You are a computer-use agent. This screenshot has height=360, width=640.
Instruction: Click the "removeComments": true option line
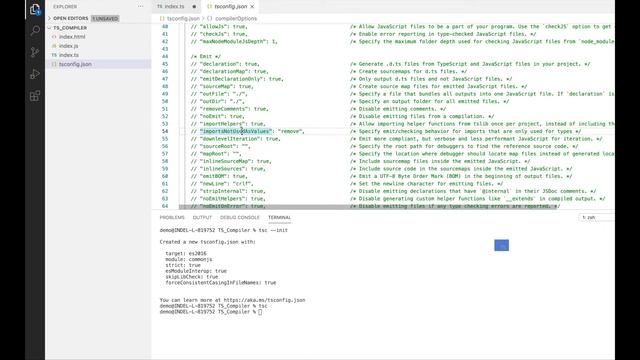point(229,109)
